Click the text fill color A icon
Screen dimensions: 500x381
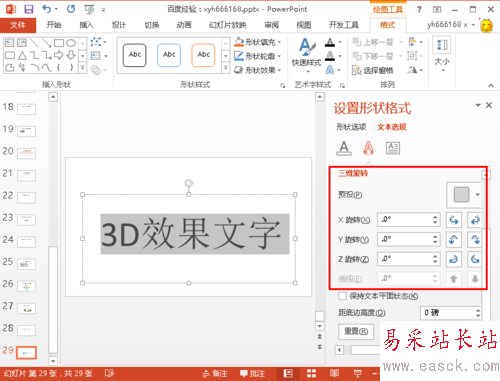coord(330,42)
